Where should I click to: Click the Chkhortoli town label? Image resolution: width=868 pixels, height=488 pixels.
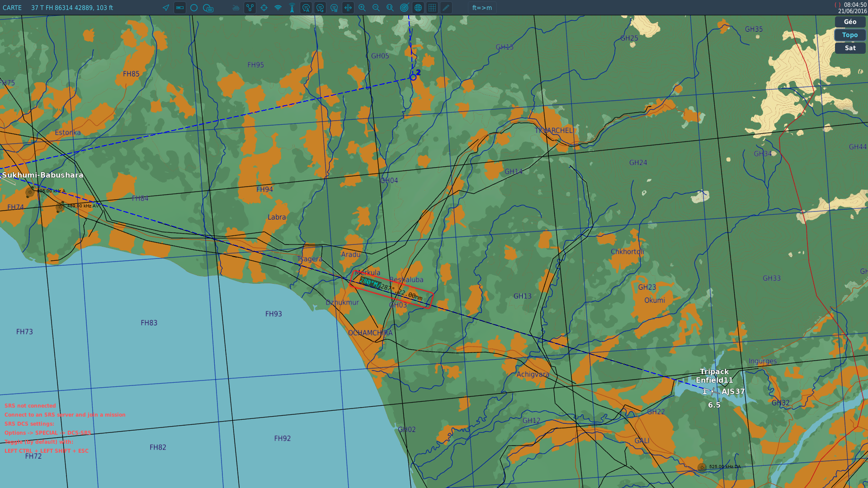(627, 252)
